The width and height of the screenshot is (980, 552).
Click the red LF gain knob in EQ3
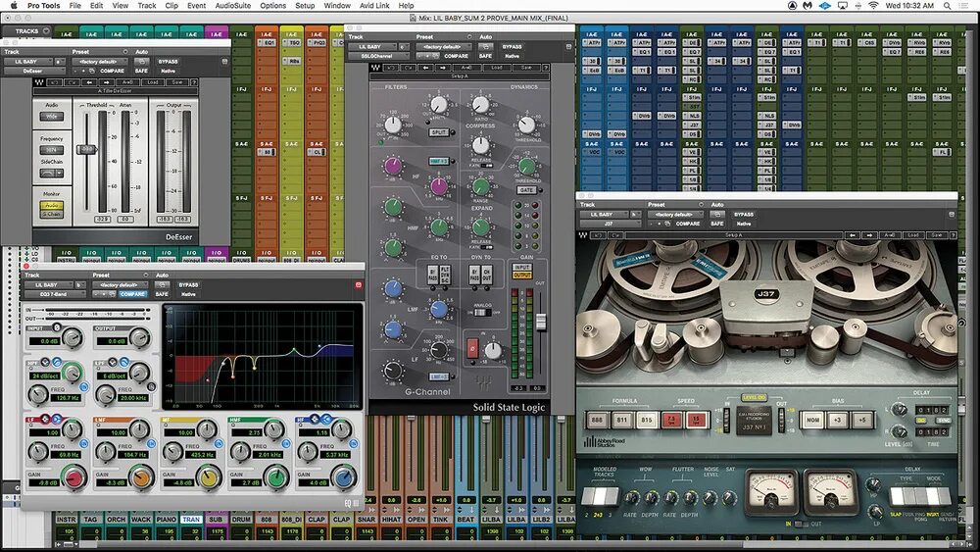tap(73, 478)
